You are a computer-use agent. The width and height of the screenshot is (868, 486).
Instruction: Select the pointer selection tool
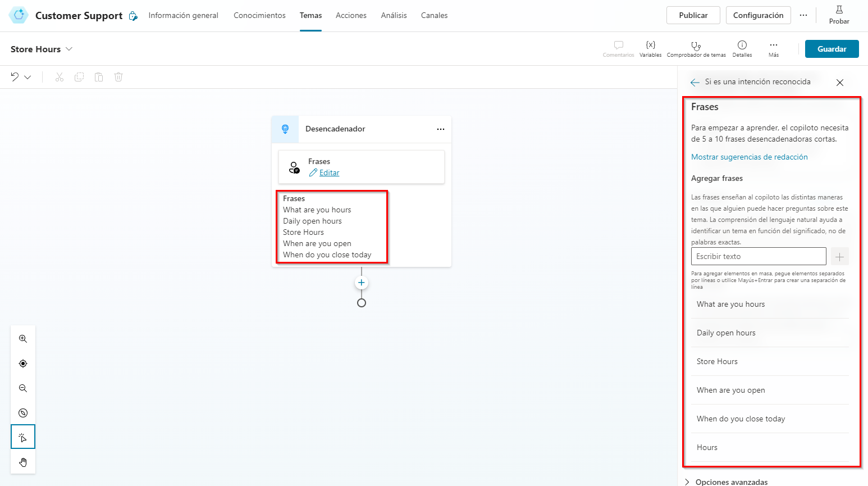click(23, 437)
